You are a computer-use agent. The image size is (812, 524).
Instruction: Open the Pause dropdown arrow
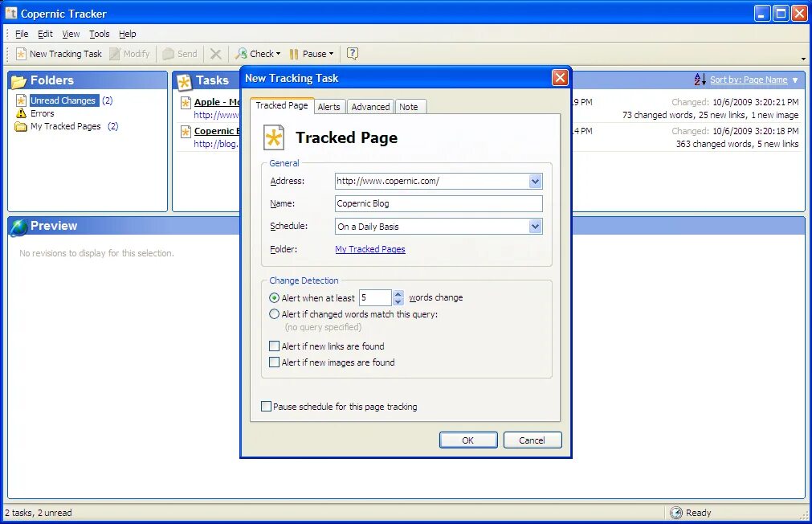pyautogui.click(x=332, y=54)
